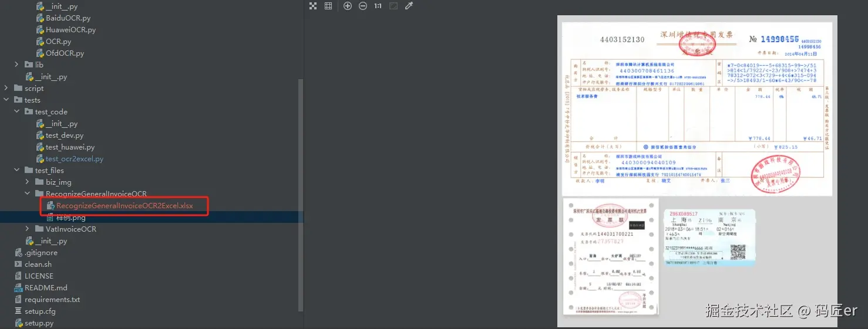
Task: Zoom in on the image
Action: coord(348,6)
